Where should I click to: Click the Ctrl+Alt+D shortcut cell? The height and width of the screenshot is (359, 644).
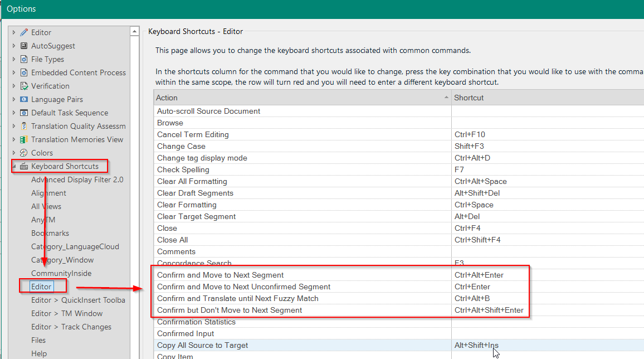548,158
